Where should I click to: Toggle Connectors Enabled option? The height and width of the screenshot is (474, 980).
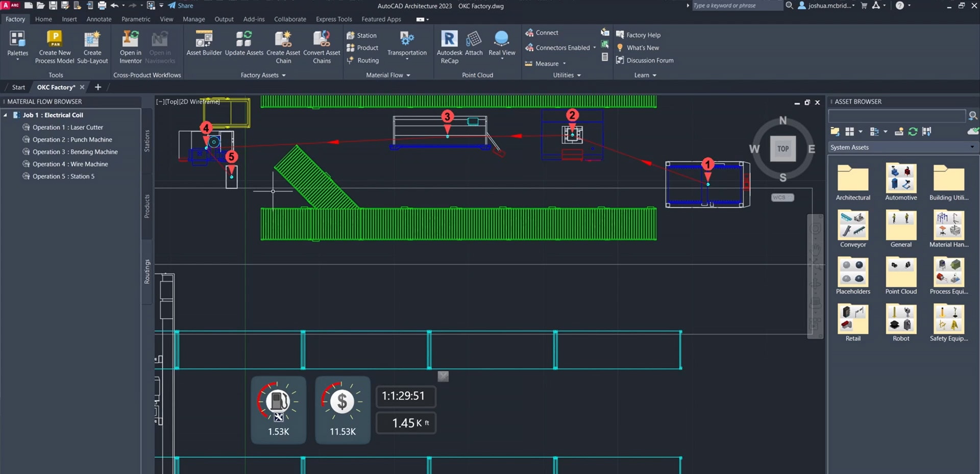coord(562,48)
